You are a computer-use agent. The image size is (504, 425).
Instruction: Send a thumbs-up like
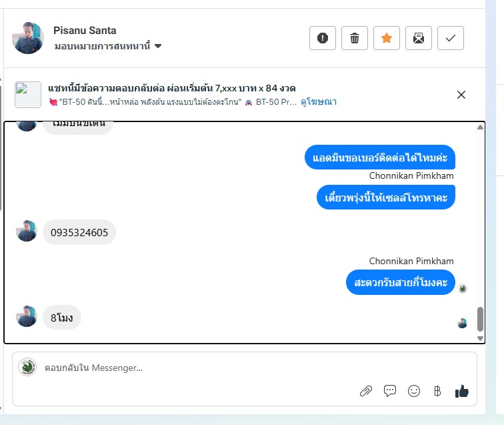coord(461,391)
